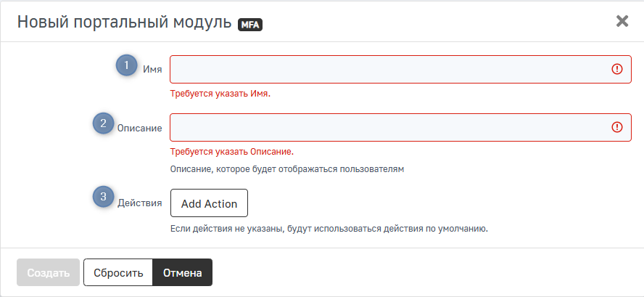The height and width of the screenshot is (297, 644).
Task: Click the Имя field label
Action: coord(152,70)
